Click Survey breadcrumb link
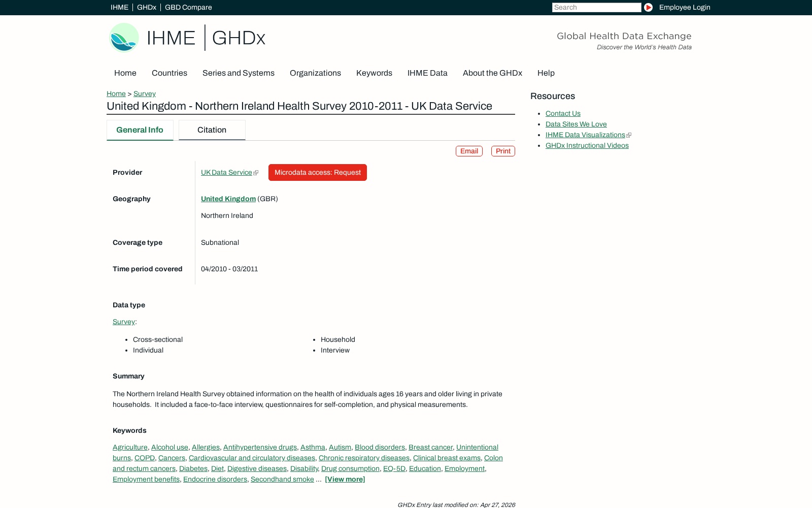 pyautogui.click(x=145, y=93)
